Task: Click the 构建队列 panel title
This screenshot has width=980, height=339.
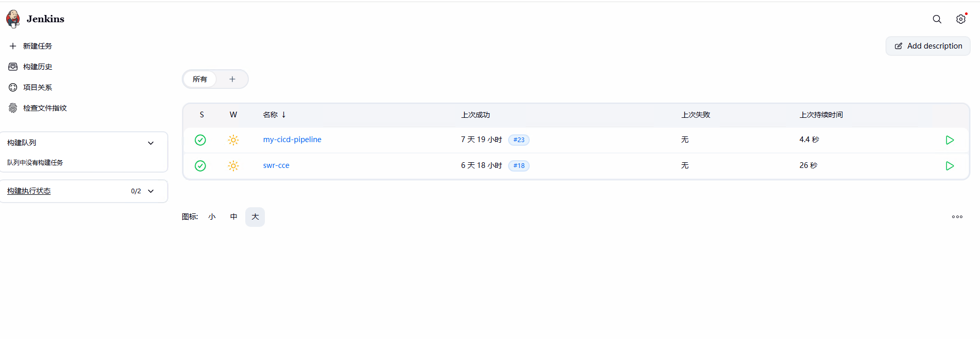Action: tap(22, 143)
